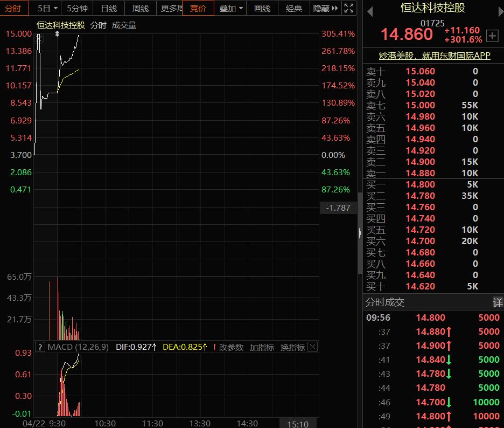Go to previous stock arrow

370,12
